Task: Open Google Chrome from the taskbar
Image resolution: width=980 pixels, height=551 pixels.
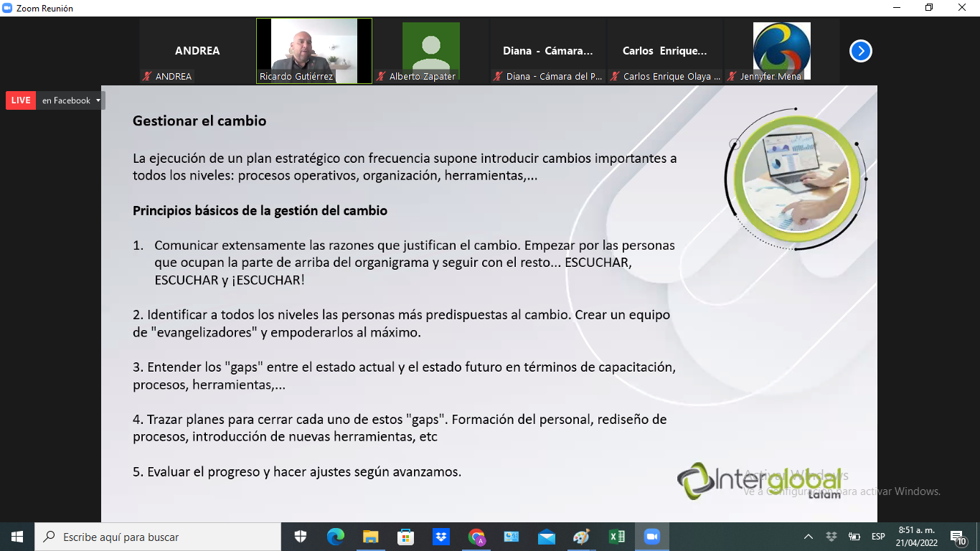Action: click(476, 537)
